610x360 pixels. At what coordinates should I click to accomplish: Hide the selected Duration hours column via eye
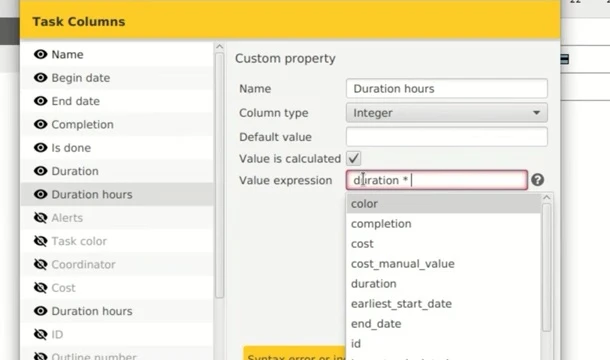pos(40,195)
